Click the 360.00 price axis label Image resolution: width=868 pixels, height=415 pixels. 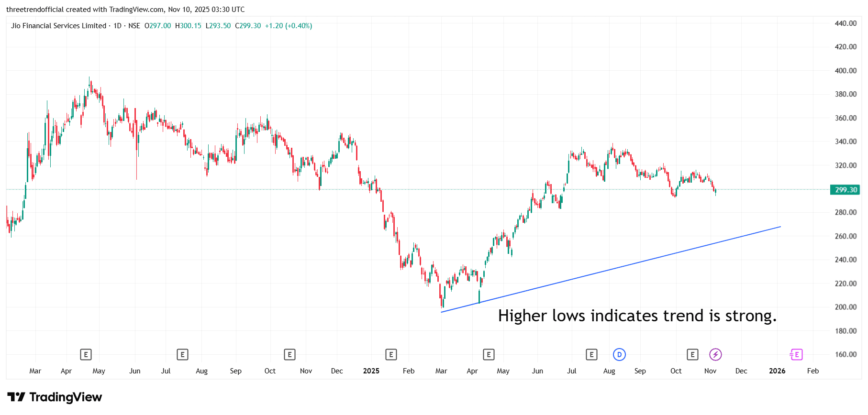coord(846,118)
